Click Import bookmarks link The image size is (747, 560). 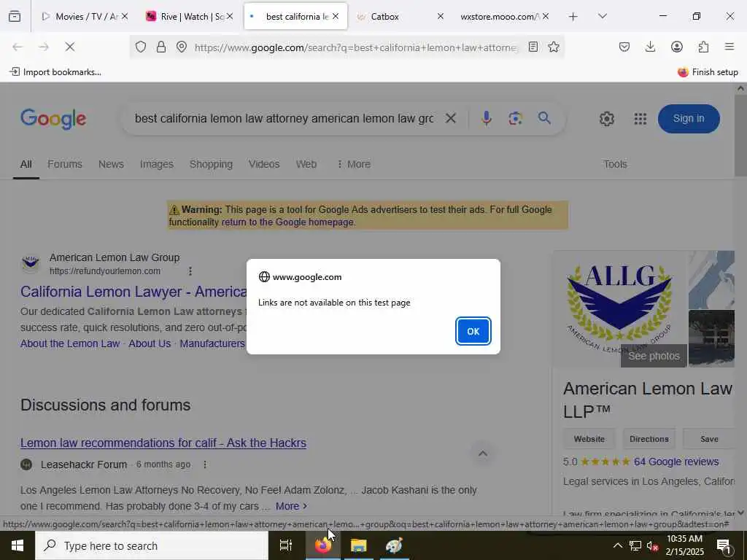(x=55, y=72)
